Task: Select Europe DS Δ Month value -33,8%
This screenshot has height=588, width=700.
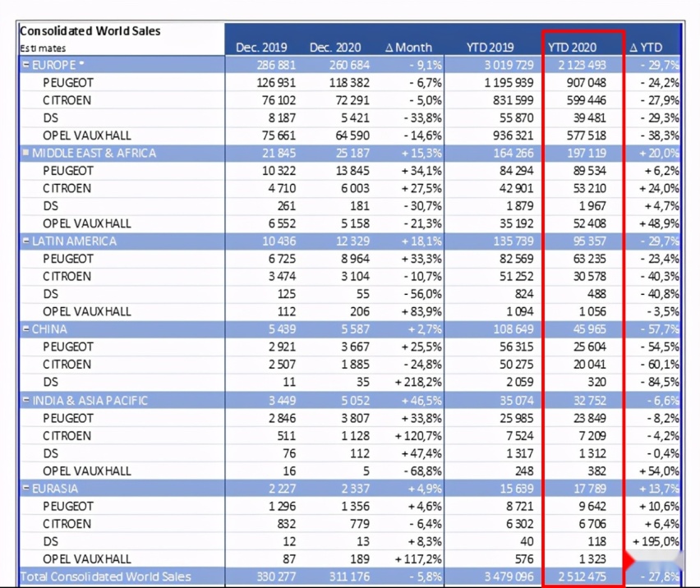Action: click(422, 117)
